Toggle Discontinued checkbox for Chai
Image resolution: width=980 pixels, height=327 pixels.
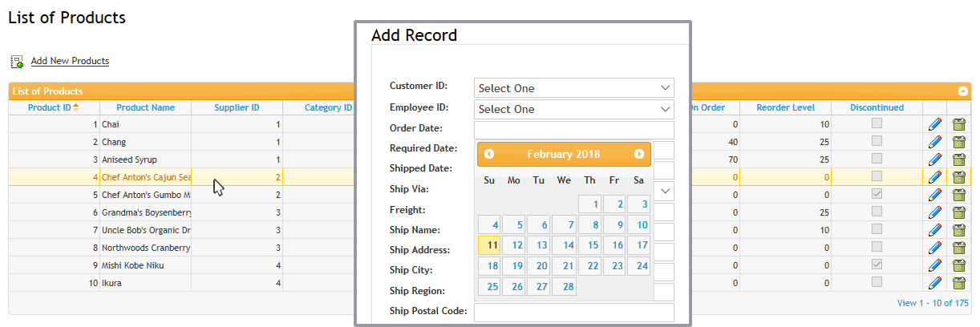click(x=877, y=123)
